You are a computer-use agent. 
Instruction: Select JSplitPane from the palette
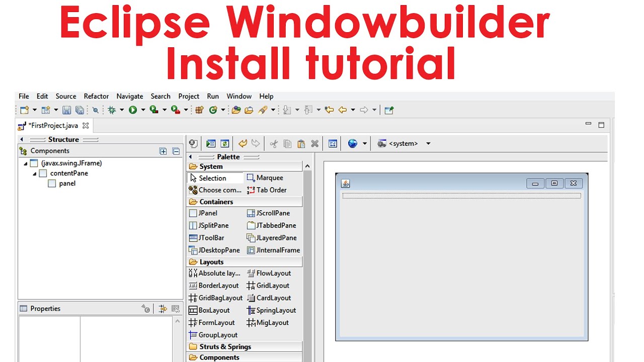pyautogui.click(x=208, y=225)
